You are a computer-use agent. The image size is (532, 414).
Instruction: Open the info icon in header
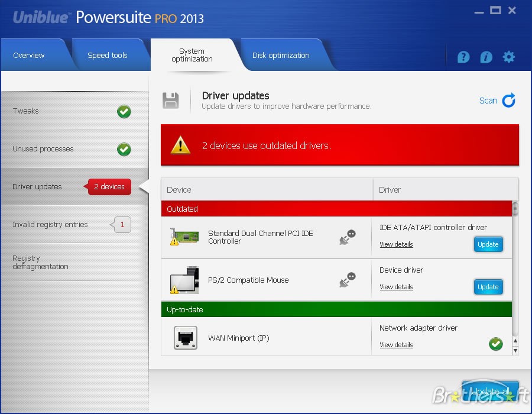coord(486,57)
